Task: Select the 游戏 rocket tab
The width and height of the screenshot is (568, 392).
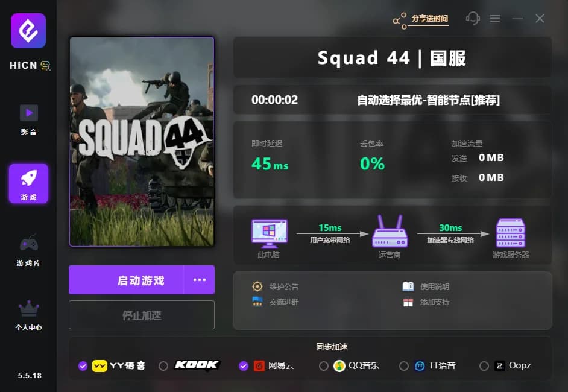Action: [28, 184]
